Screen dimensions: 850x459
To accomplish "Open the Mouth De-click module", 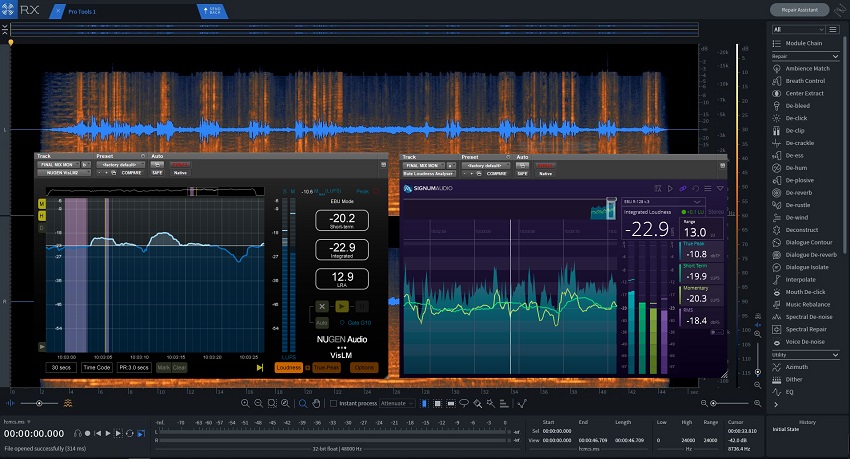I will click(799, 292).
